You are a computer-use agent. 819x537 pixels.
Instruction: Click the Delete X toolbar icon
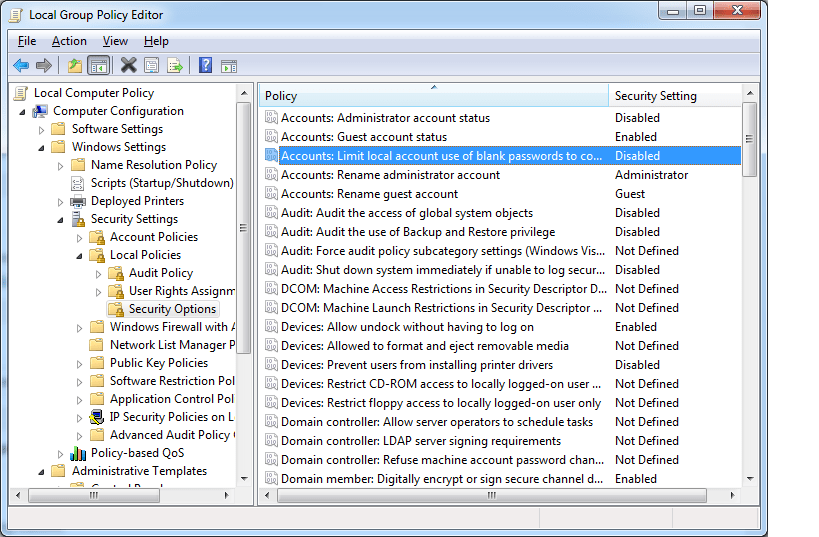tap(128, 65)
